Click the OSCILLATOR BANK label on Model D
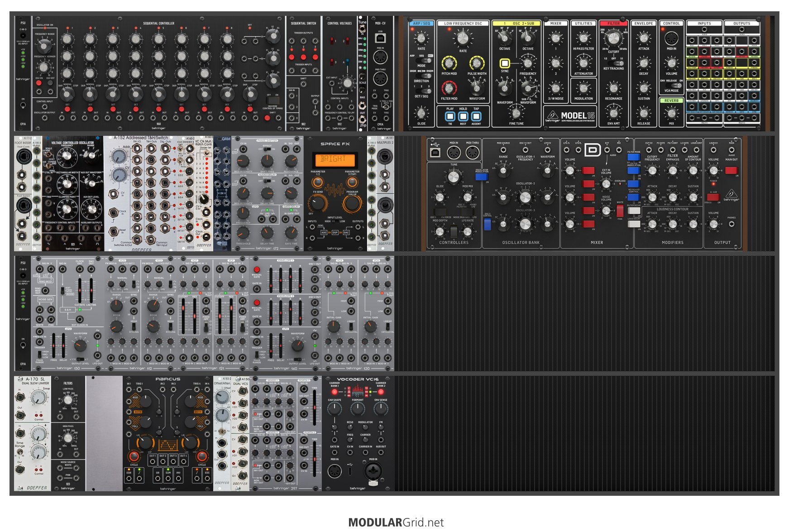This screenshot has height=532, width=793. click(x=521, y=243)
